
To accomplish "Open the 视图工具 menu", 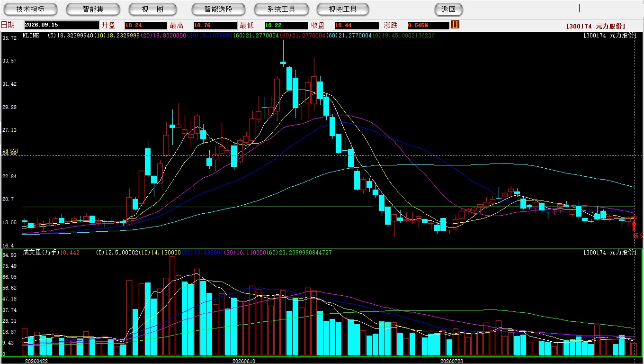I will click(343, 9).
